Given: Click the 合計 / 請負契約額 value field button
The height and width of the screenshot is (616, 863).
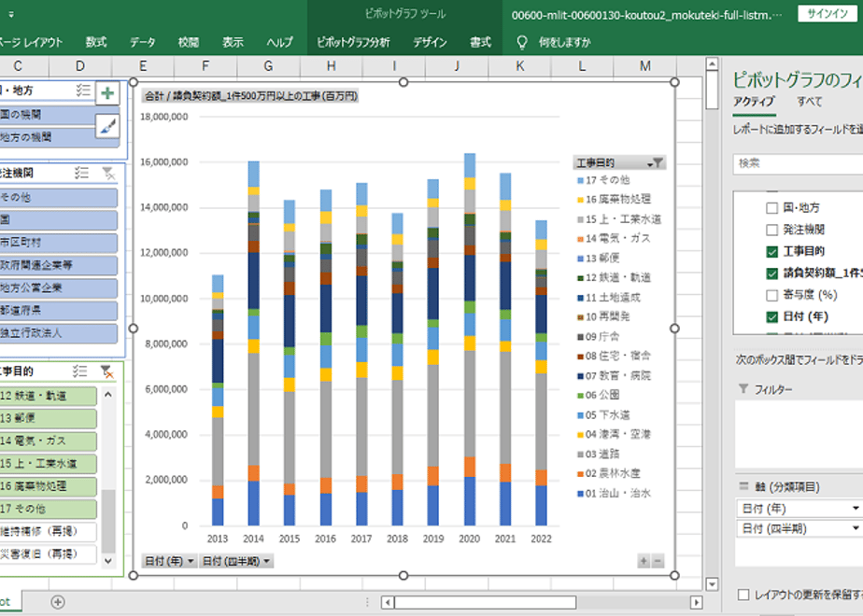Looking at the screenshot, I should [250, 96].
